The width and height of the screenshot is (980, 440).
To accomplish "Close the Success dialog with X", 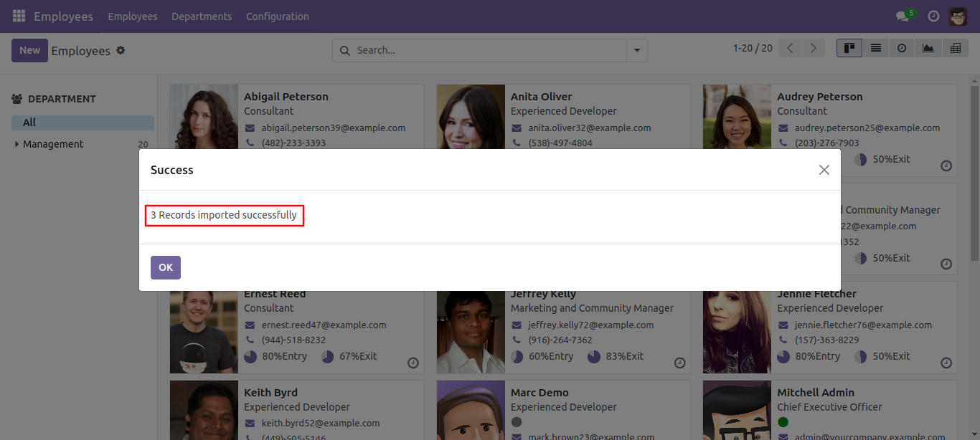I will 824,170.
